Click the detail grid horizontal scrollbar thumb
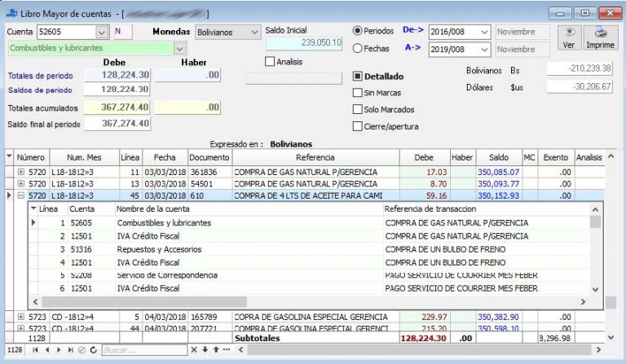 [144, 301]
